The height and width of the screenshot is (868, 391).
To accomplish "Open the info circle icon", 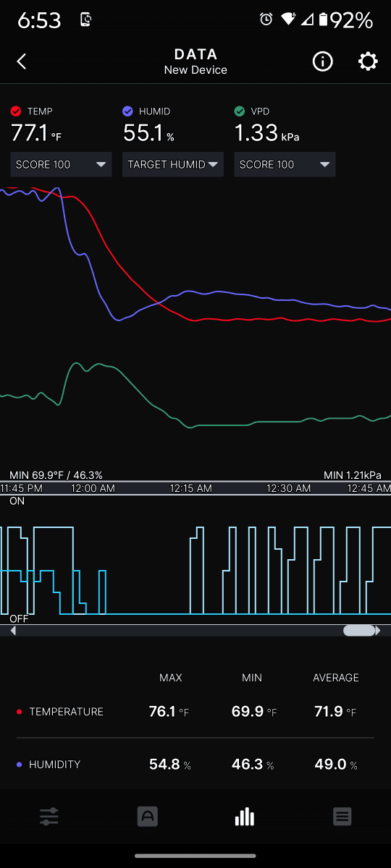I will pos(322,61).
